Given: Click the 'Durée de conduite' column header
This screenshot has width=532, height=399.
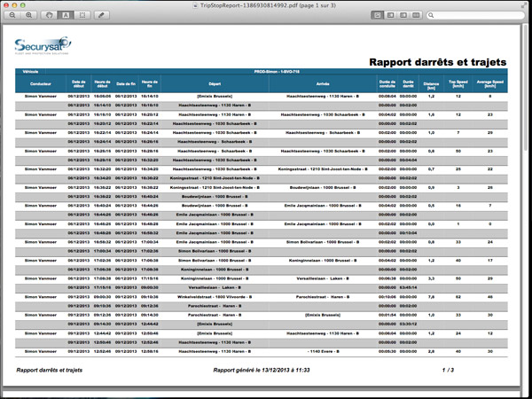Looking at the screenshot, I should click(387, 84).
